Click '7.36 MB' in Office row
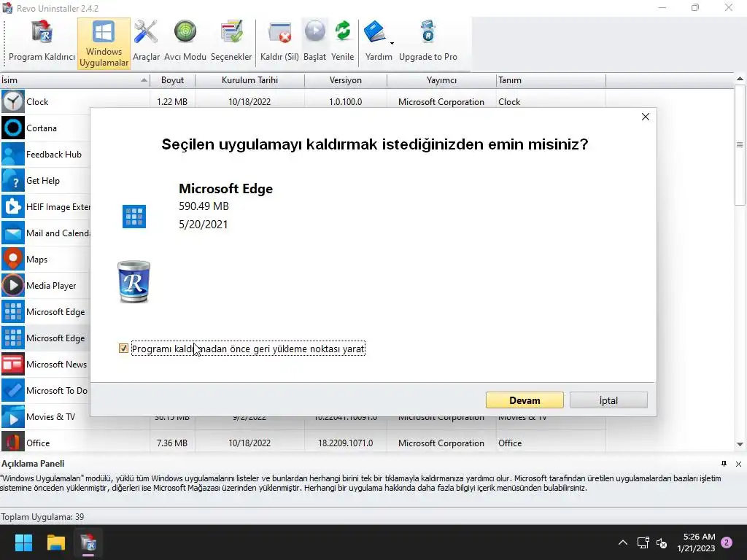Viewport: 747px width, 560px height. tap(172, 443)
